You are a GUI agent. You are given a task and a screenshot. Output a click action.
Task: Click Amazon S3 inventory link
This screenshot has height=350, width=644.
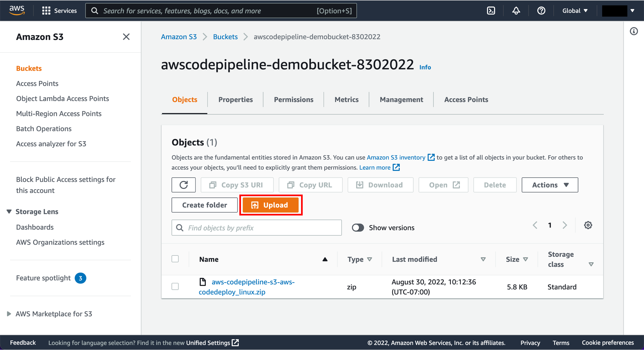[x=396, y=158]
